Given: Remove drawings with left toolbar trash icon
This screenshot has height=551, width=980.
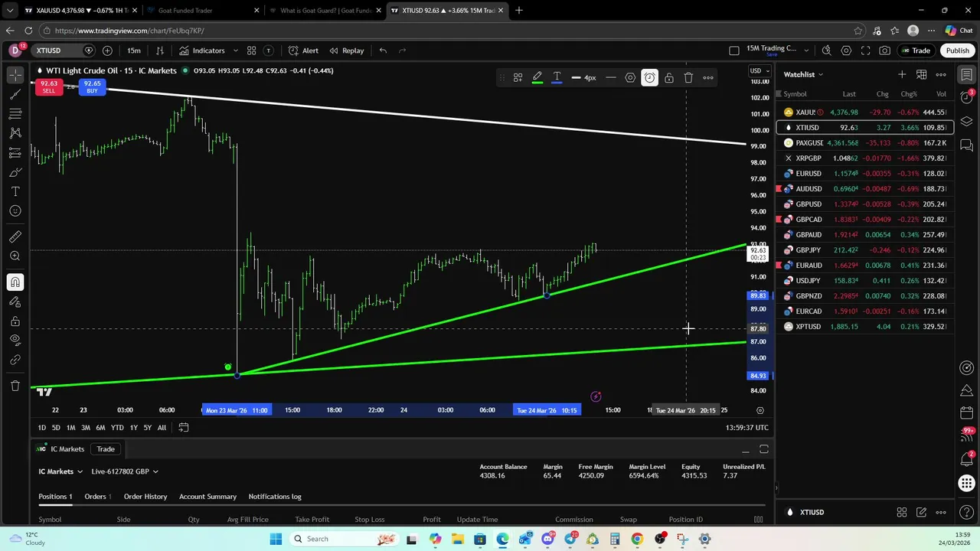Looking at the screenshot, I should (x=15, y=386).
